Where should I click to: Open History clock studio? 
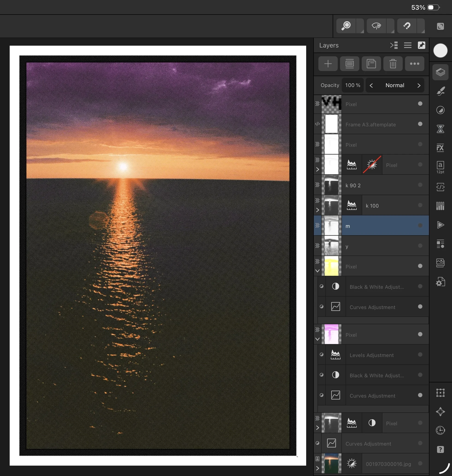tap(440, 430)
